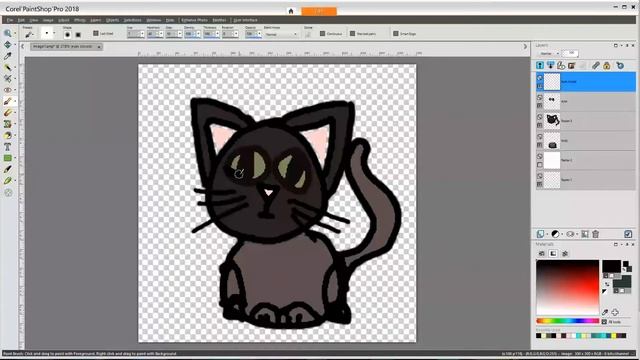Select the Zoom tool in the Tools toolbar
This screenshot has height=360, width=640.
click(x=7, y=33)
